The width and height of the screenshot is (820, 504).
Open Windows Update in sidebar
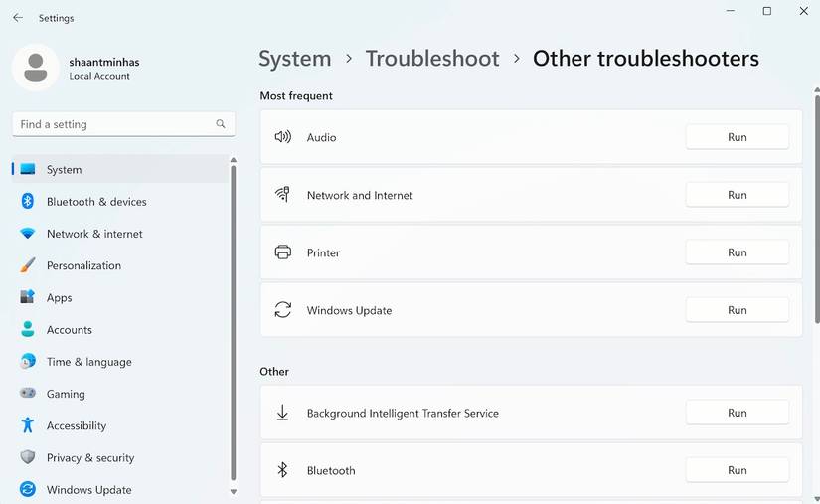[x=121, y=489]
